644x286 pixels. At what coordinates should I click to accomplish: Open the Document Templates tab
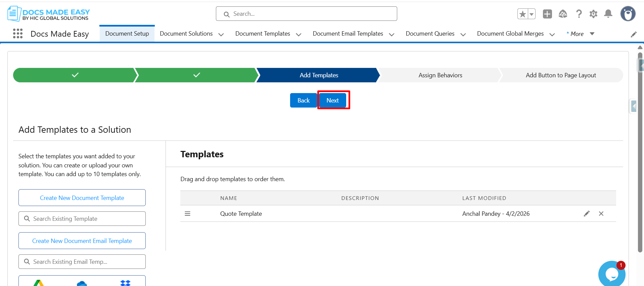(263, 34)
